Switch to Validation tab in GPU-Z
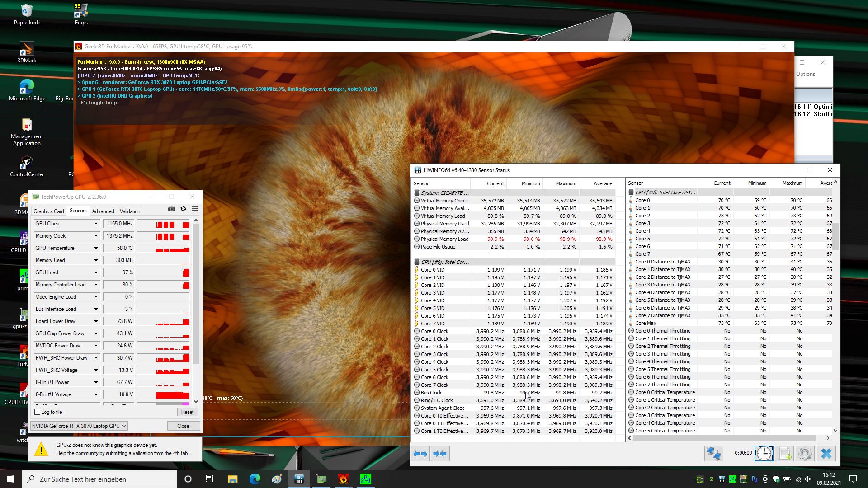Image resolution: width=868 pixels, height=488 pixels. tap(130, 211)
